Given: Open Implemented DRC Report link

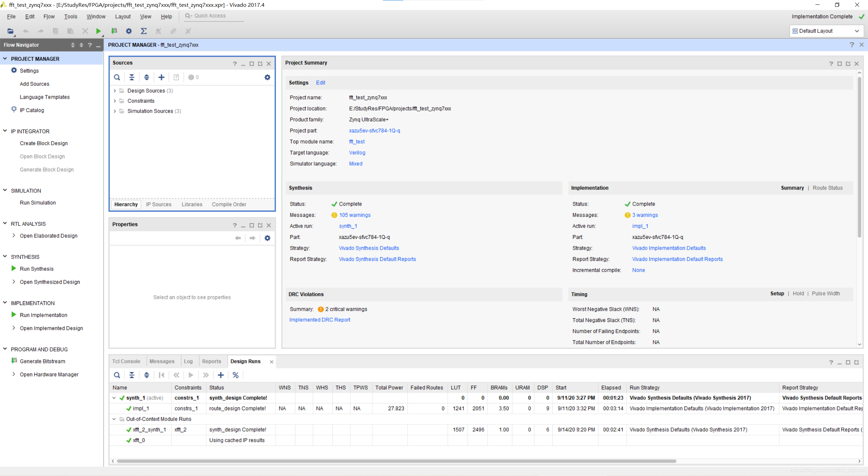Looking at the screenshot, I should click(319, 320).
